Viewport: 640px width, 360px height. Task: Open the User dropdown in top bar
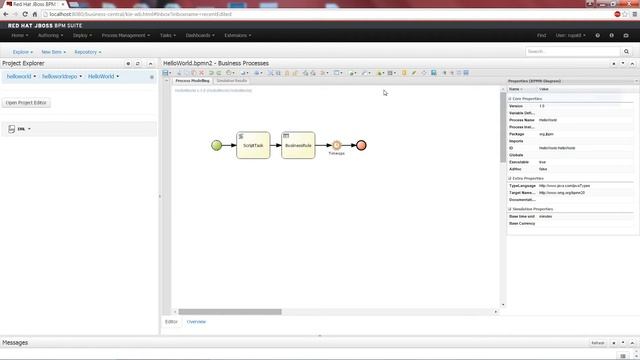(570, 36)
